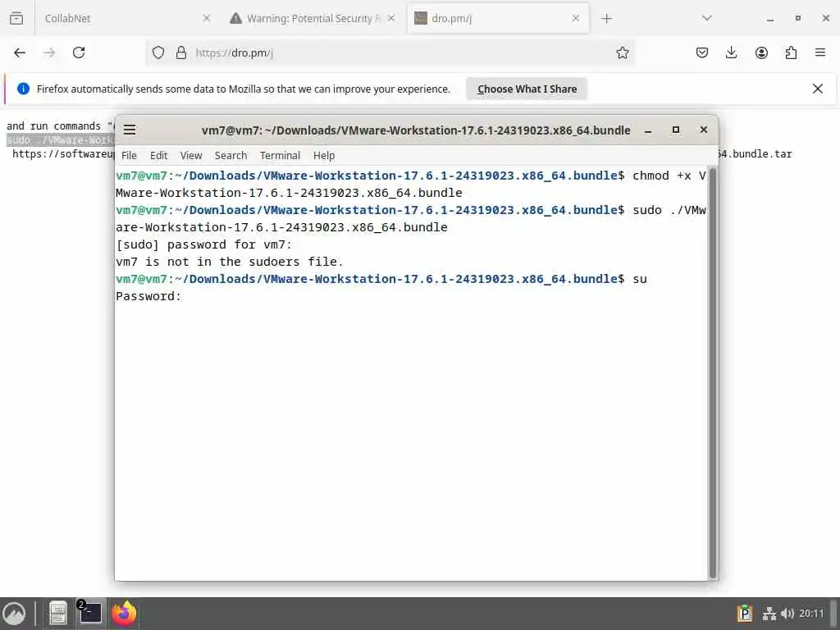Viewport: 840px width, 630px height.
Task: Open the extensions puzzle icon
Action: pos(791,52)
